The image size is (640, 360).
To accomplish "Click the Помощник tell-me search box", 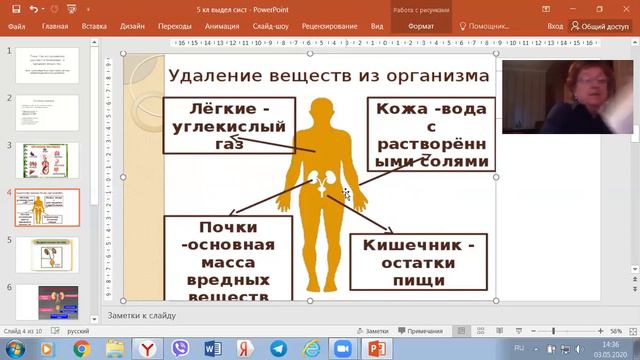I will point(485,26).
